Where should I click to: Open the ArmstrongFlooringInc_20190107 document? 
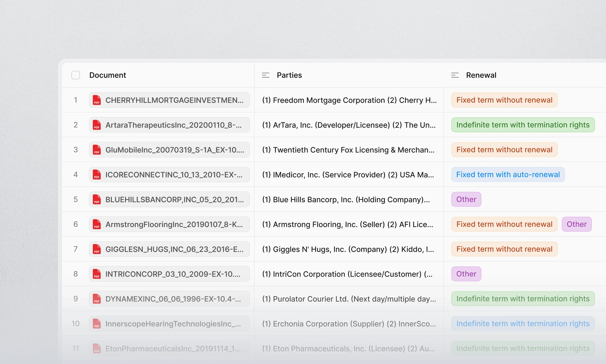tap(174, 224)
